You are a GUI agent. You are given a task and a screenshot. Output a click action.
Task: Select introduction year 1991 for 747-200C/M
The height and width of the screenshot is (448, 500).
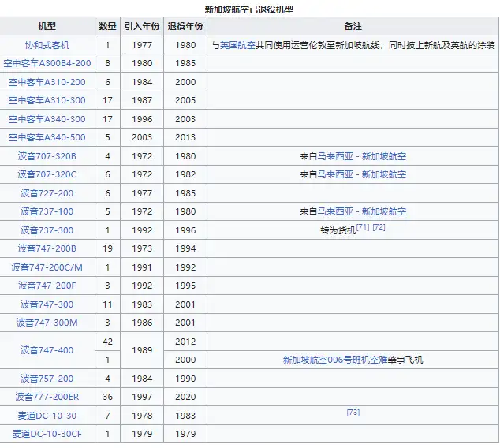coord(142,267)
